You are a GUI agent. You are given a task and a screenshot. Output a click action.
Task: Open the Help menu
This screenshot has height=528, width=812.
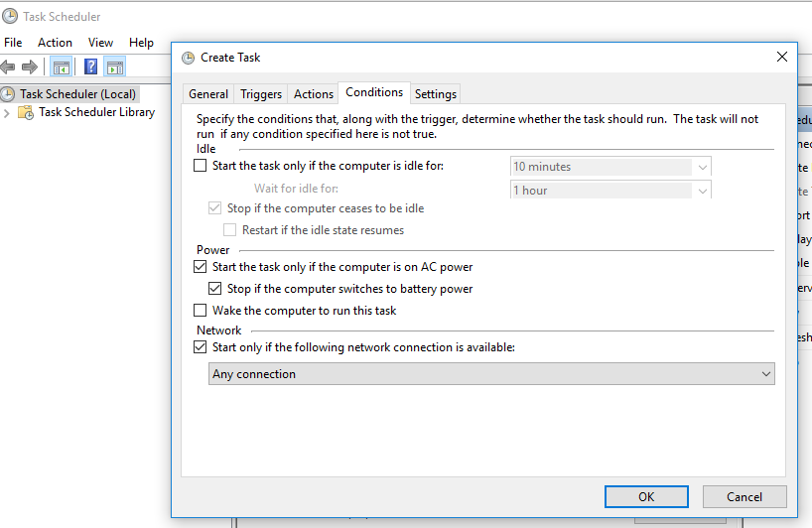(141, 43)
